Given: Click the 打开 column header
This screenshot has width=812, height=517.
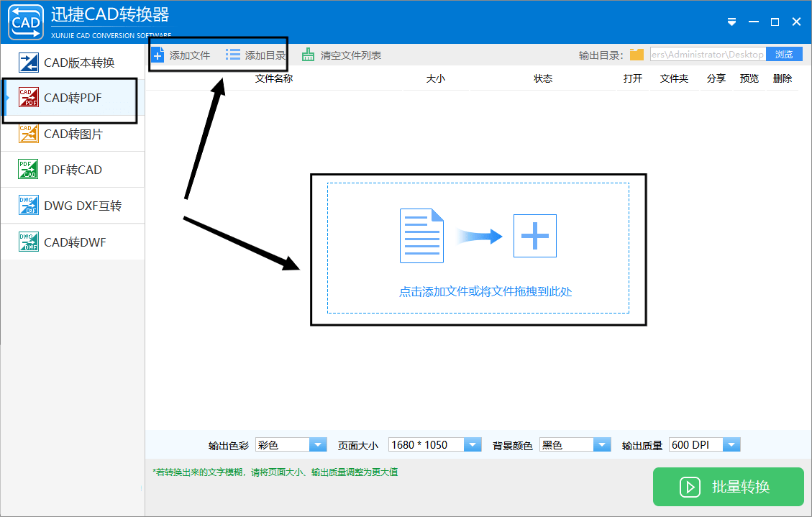Looking at the screenshot, I should coord(633,78).
